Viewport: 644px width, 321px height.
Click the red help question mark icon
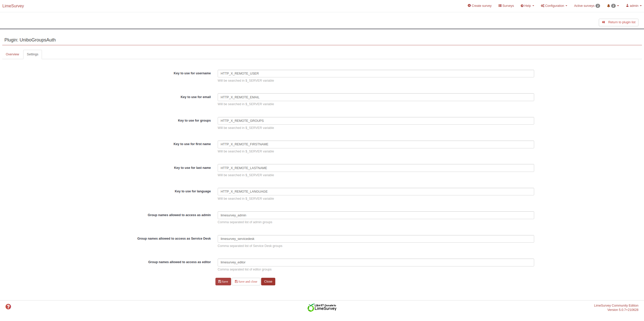[x=8, y=307]
